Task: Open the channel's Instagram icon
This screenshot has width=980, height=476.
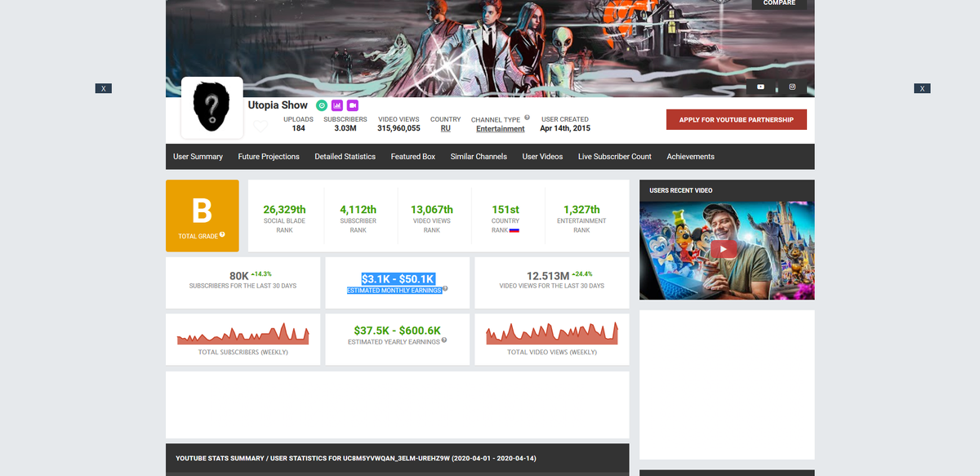Action: (792, 87)
